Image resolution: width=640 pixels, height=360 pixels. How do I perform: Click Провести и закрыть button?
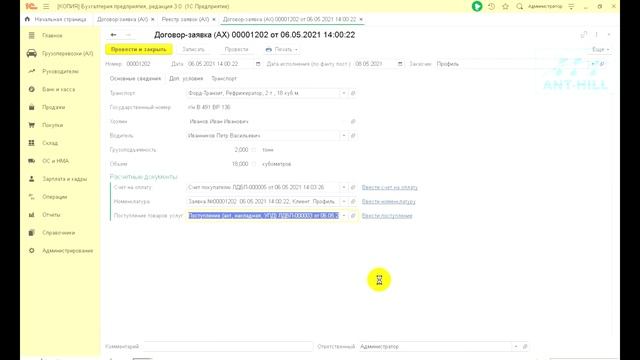coord(139,49)
